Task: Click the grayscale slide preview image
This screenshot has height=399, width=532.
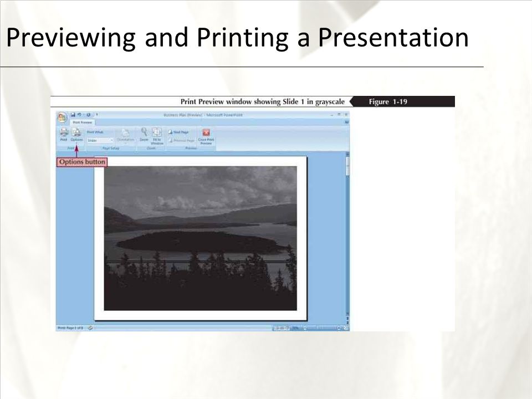Action: (200, 238)
